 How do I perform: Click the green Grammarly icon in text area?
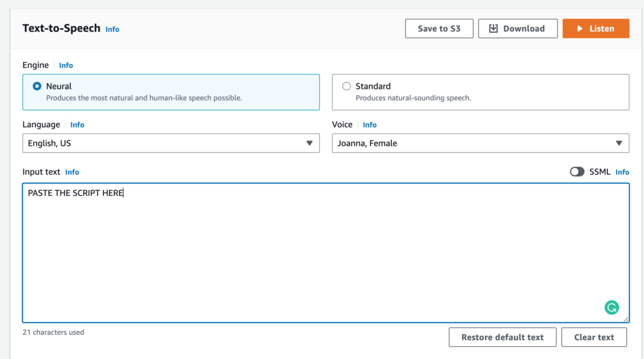point(611,307)
